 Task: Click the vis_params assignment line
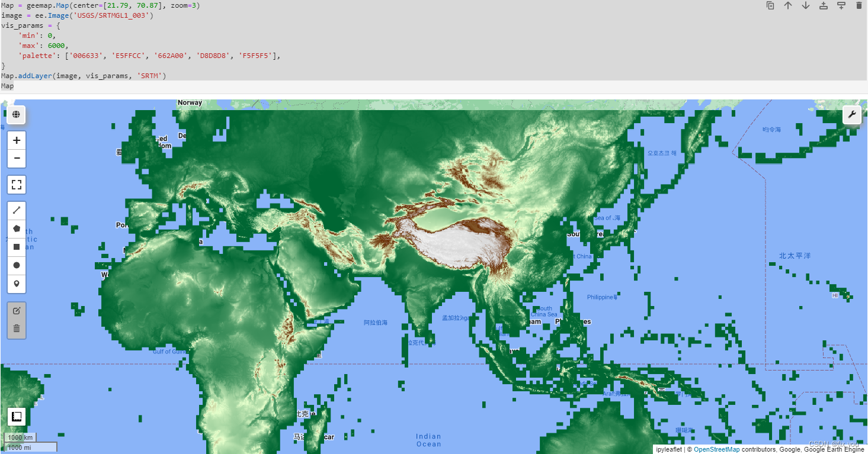pos(30,25)
